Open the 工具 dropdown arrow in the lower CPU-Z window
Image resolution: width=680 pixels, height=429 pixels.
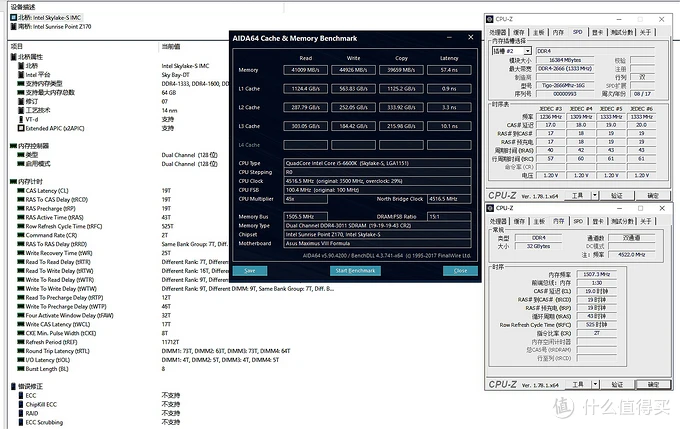coord(595,384)
